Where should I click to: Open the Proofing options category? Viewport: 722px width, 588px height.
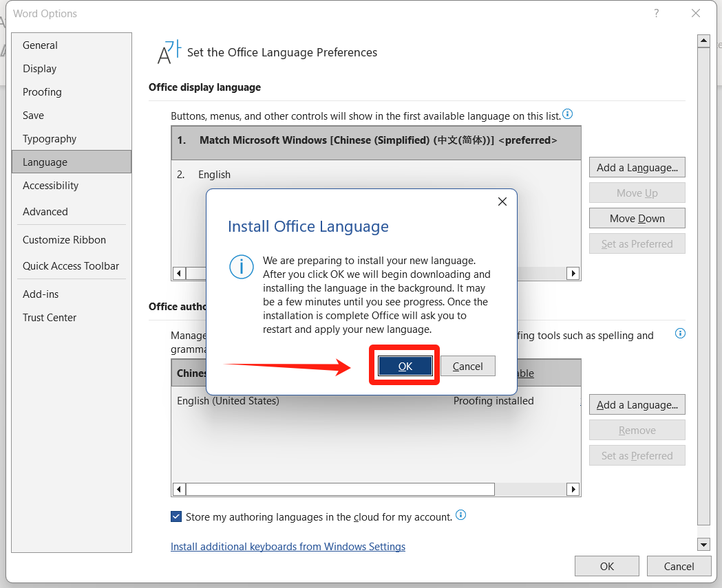click(42, 92)
